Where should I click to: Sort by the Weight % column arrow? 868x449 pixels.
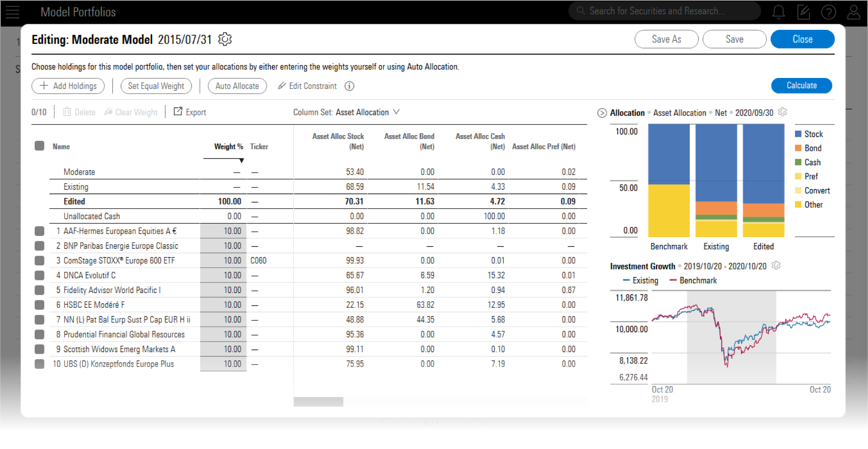[241, 161]
